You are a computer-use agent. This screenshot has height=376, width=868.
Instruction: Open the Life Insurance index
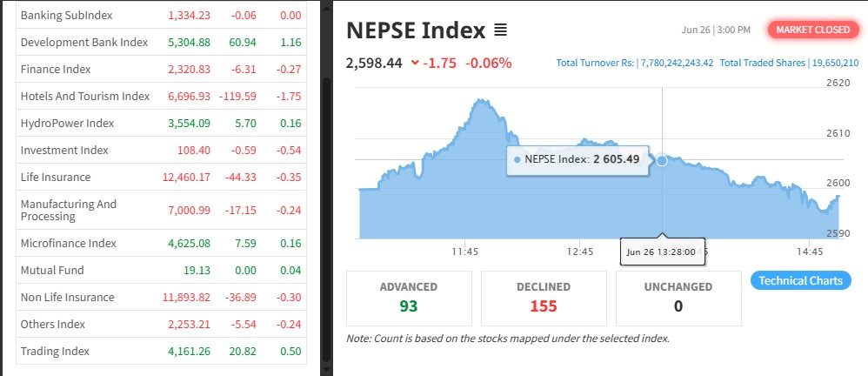point(56,177)
